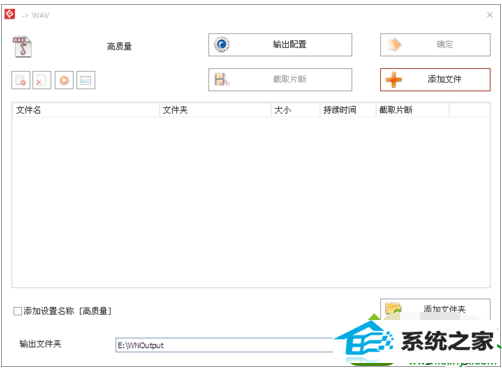Open the media file info icon
This screenshot has height=368, width=502.
pyautogui.click(x=86, y=80)
